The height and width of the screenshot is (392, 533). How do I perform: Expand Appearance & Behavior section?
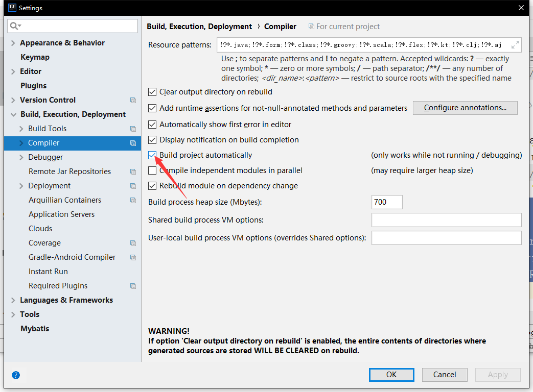13,43
